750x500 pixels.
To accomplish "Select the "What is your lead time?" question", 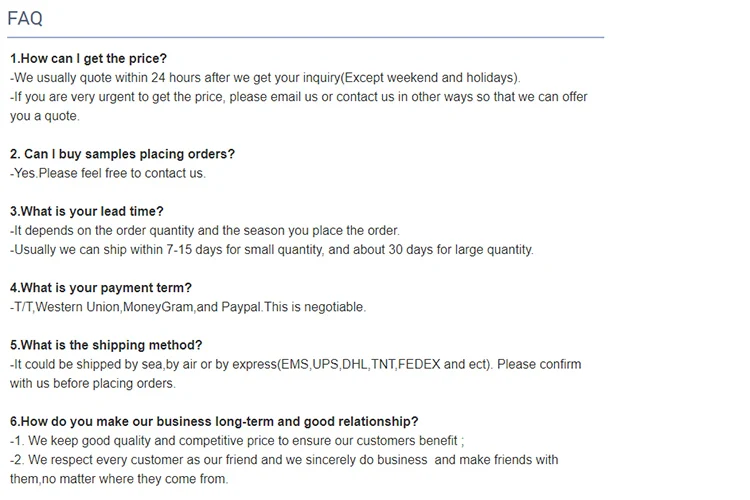I will (86, 211).
